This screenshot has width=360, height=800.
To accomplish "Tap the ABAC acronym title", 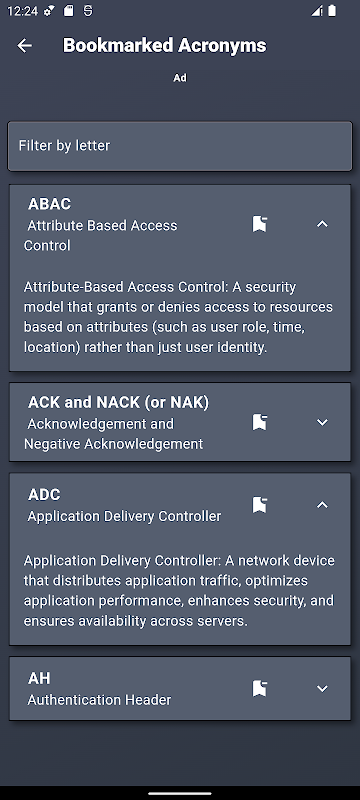I will [49, 204].
